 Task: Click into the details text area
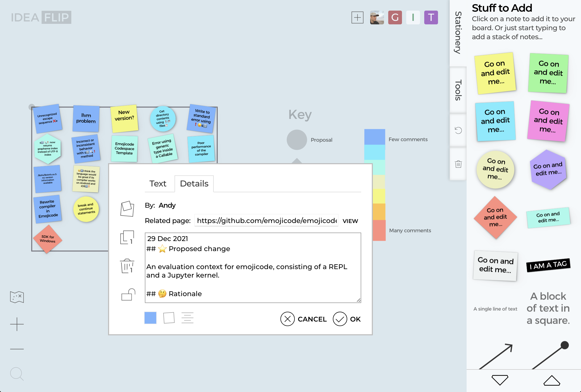pyautogui.click(x=253, y=268)
